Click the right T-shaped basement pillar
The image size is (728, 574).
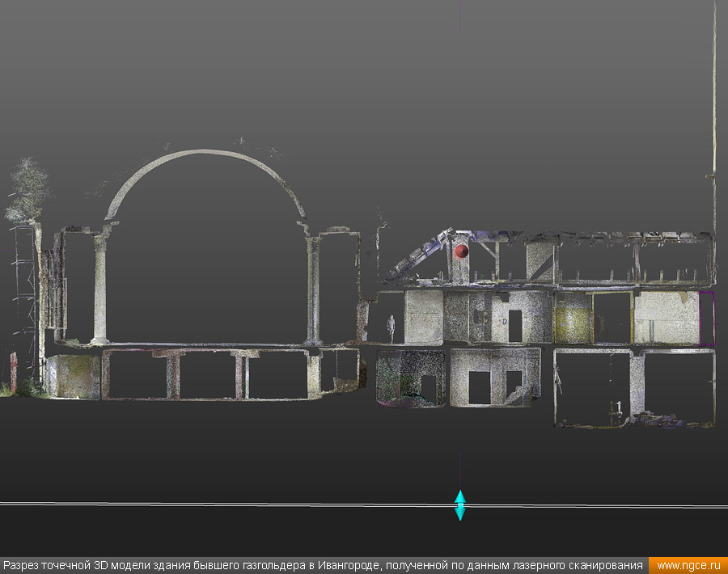click(242, 374)
